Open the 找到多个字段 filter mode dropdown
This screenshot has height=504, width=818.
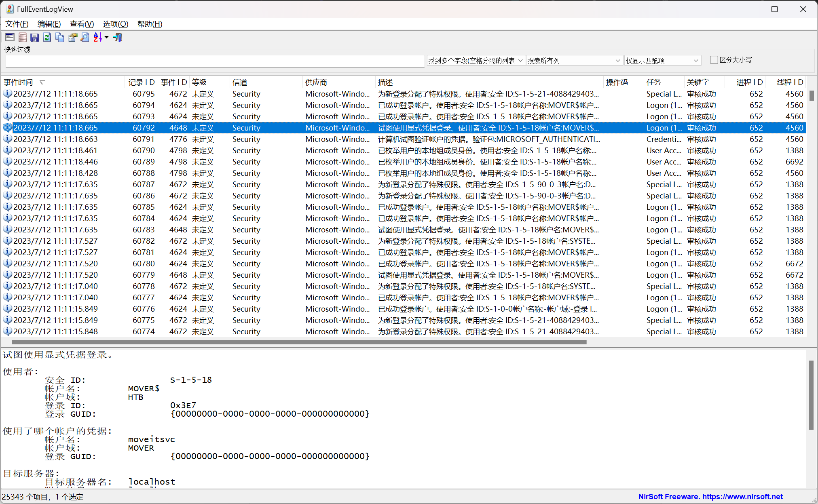click(x=476, y=61)
